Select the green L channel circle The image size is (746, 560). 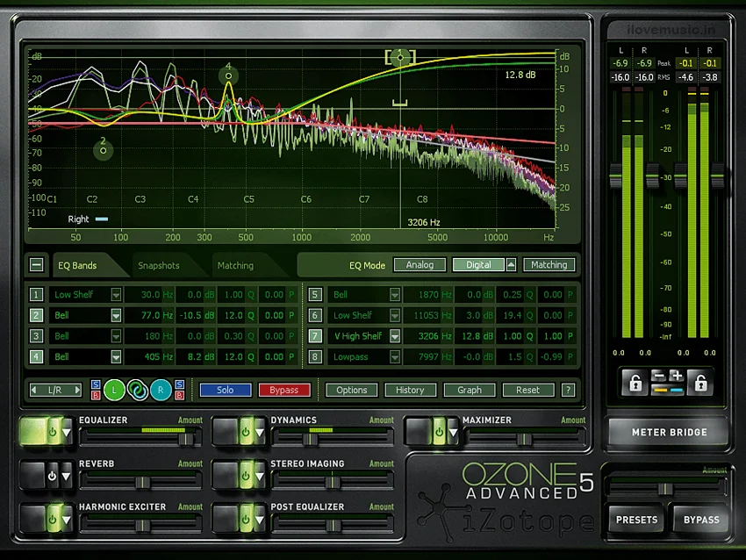(x=114, y=390)
